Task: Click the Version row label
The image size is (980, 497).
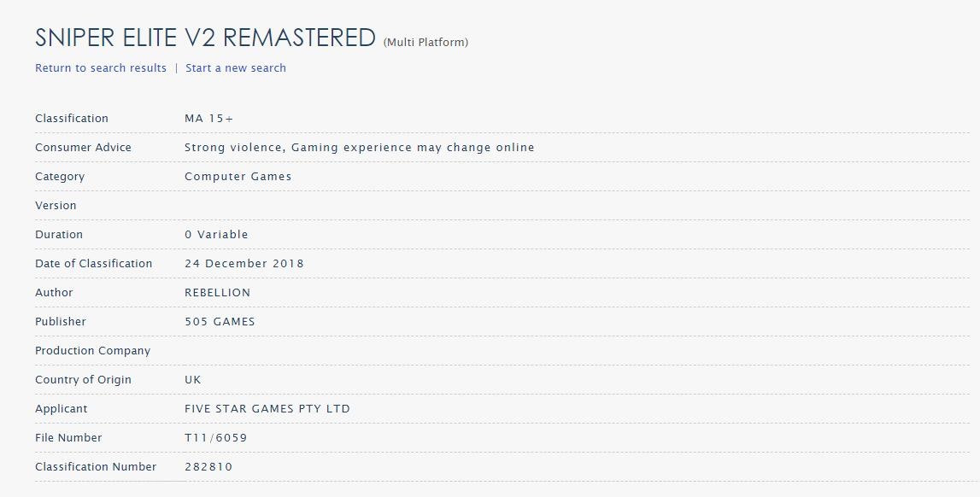Action: click(56, 206)
